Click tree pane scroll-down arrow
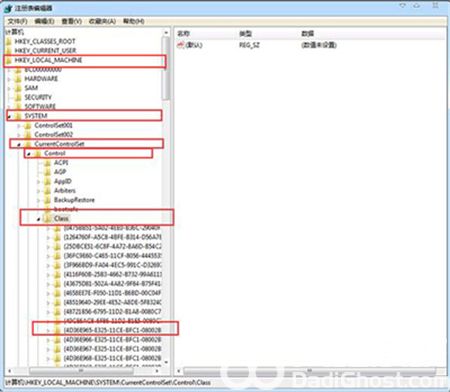This screenshot has height=392, width=450. tap(166, 363)
